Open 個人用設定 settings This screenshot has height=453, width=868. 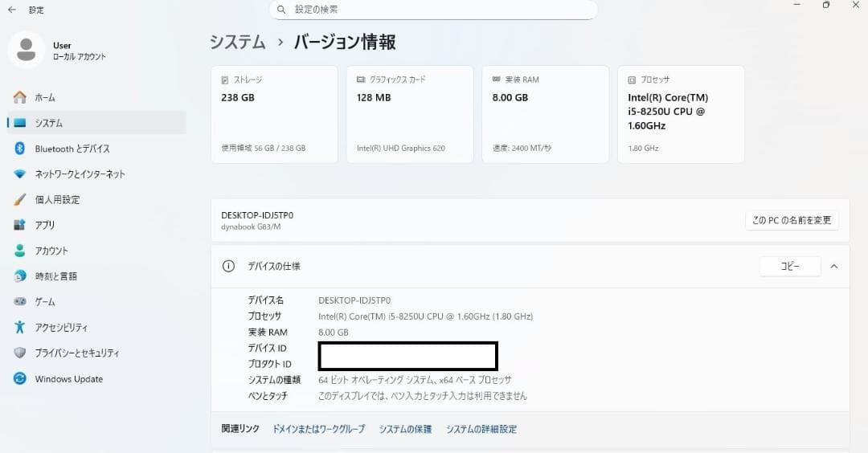pyautogui.click(x=96, y=199)
